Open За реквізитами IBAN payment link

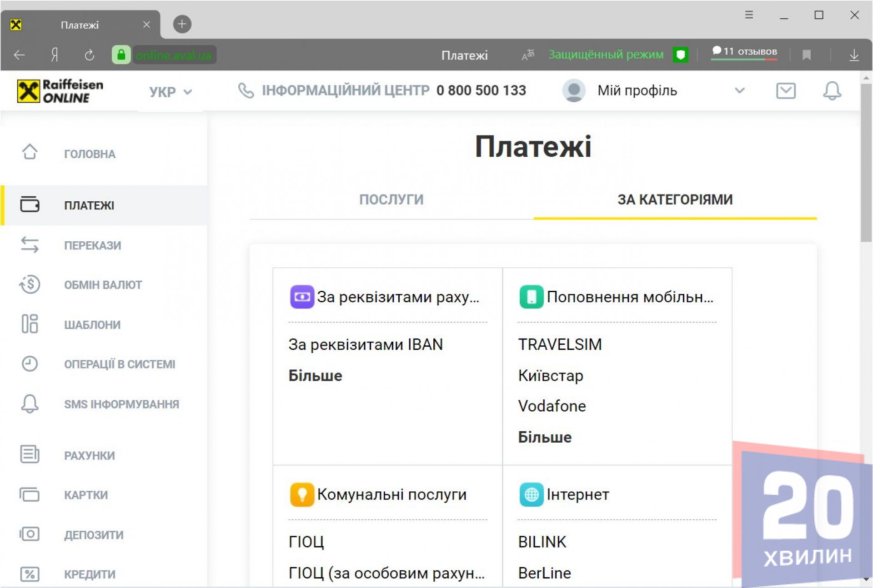(366, 344)
